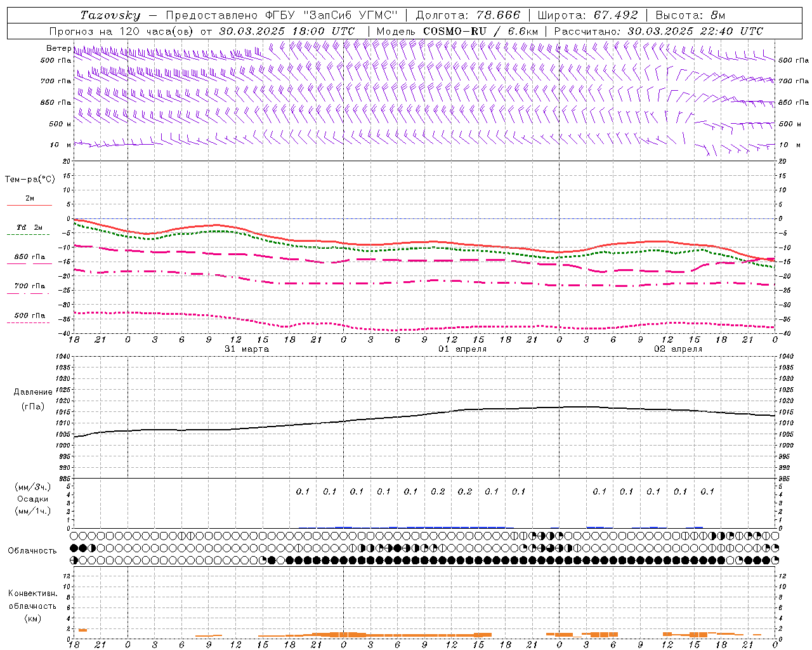812x650 pixels.
Task: Select the 'Предоставлено ФГБУ "ЗапСиб УГМС"' text
Action: click(281, 15)
